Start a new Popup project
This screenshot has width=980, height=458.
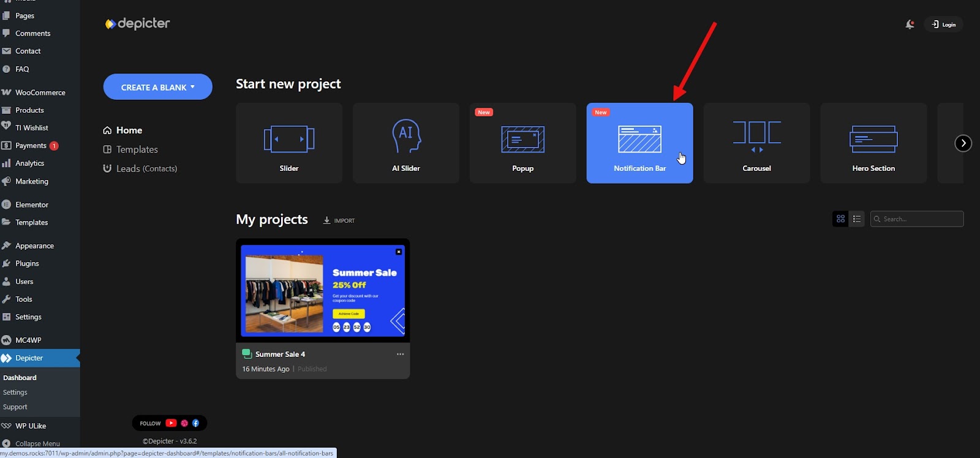click(x=522, y=143)
